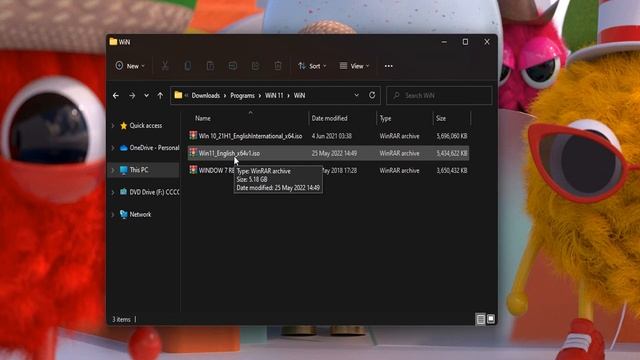Go forward with the right arrow
The image size is (640, 360).
tap(132, 96)
